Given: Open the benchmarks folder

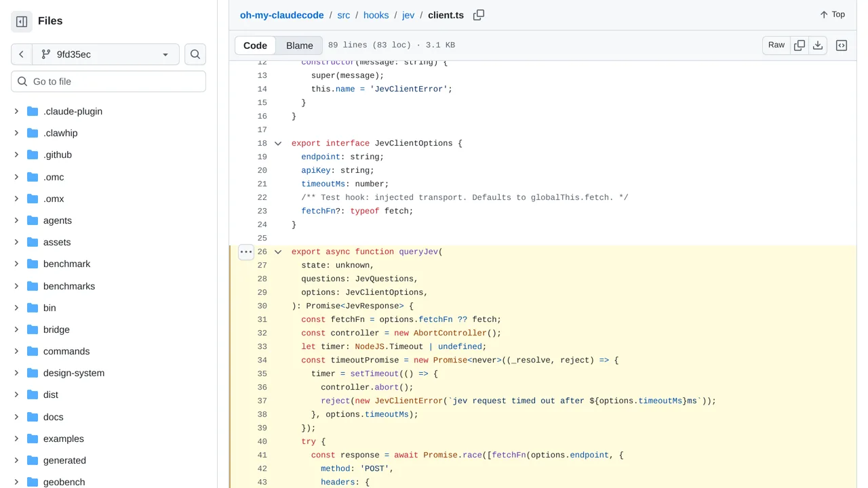Looking at the screenshot, I should coord(69,286).
